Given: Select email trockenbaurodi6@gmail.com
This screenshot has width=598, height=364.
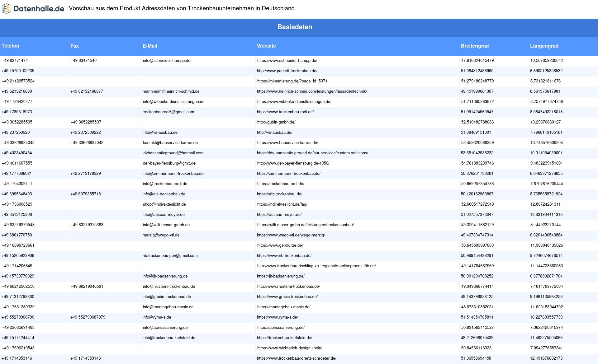Looking at the screenshot, I should [x=168, y=112].
